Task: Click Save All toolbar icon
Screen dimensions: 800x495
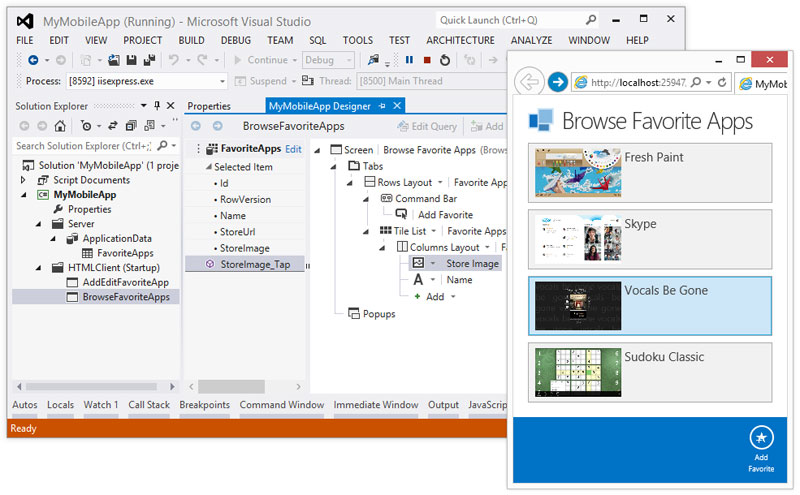Action: [x=149, y=60]
